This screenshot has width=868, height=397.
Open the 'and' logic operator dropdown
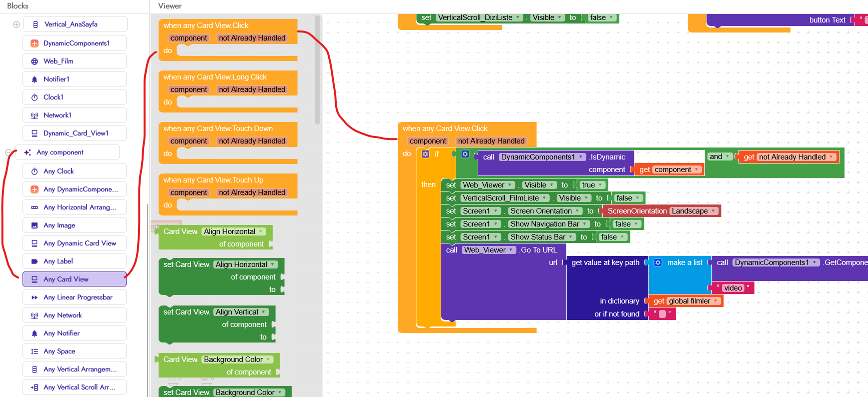(x=719, y=156)
